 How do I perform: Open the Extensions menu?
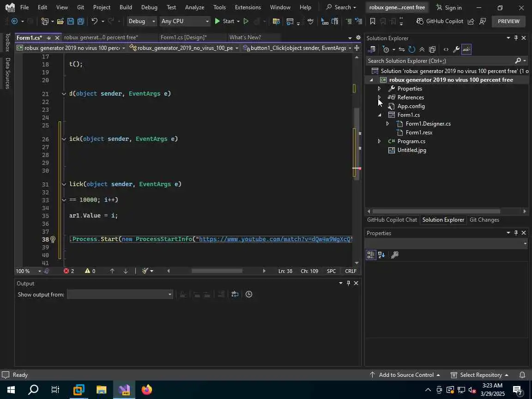pos(248,7)
